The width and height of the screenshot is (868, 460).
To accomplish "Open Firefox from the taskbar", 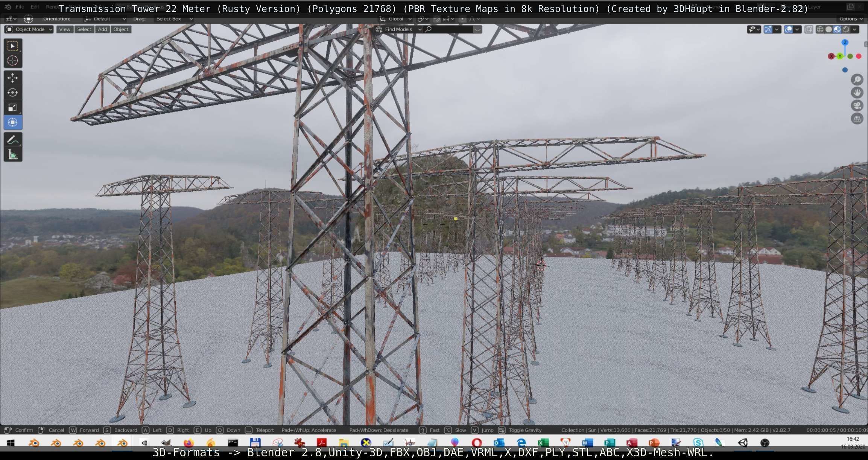I will coord(188,443).
